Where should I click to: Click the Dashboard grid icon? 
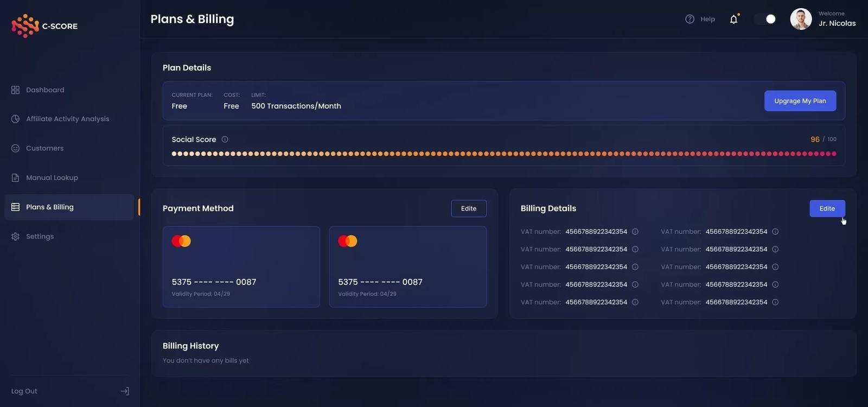pos(15,90)
